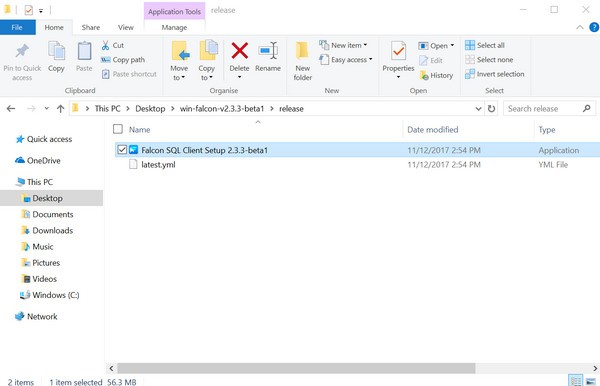Open recent locations dropdown arrow

pos(46,109)
